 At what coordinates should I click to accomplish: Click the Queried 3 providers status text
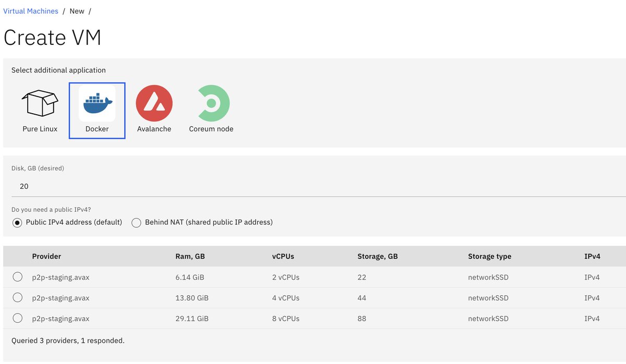point(68,341)
